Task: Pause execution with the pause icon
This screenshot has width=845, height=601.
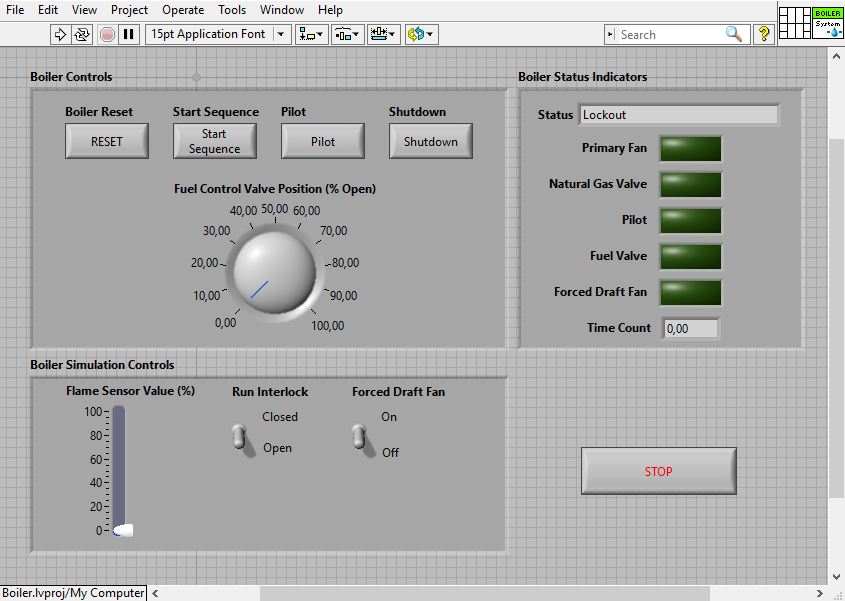Action: pyautogui.click(x=129, y=34)
